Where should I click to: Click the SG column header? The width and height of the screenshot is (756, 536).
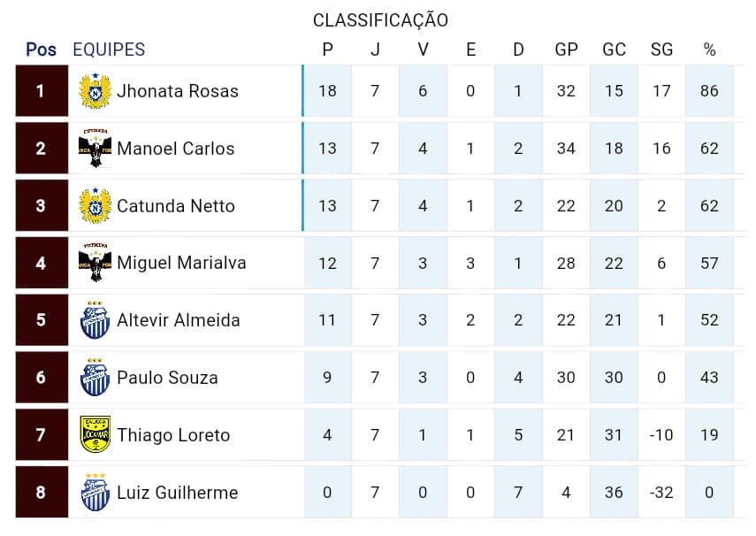(661, 50)
